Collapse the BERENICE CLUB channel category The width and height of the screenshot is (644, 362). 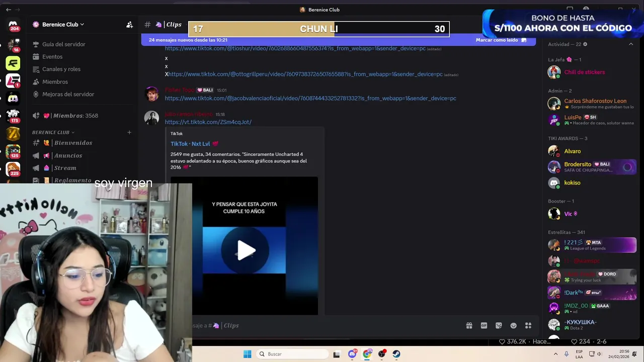coord(53,133)
